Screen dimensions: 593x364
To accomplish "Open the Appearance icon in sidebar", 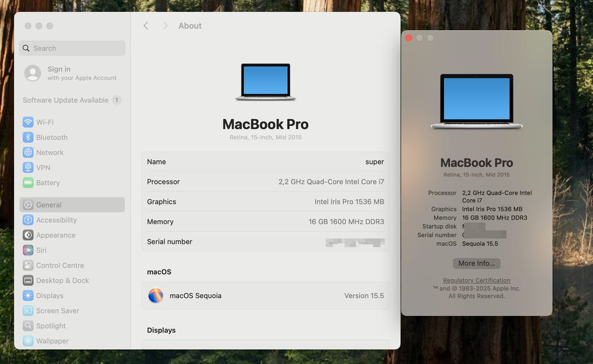I will (x=28, y=235).
